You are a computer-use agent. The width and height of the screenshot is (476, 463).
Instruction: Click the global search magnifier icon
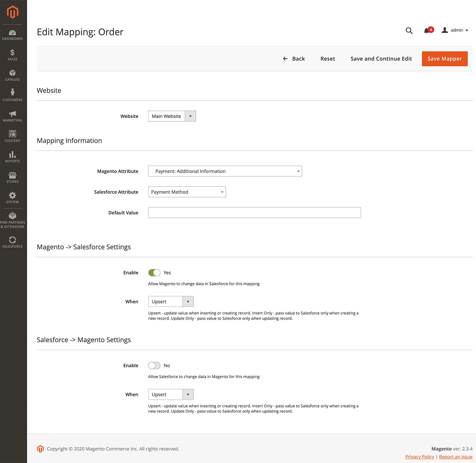pyautogui.click(x=409, y=31)
